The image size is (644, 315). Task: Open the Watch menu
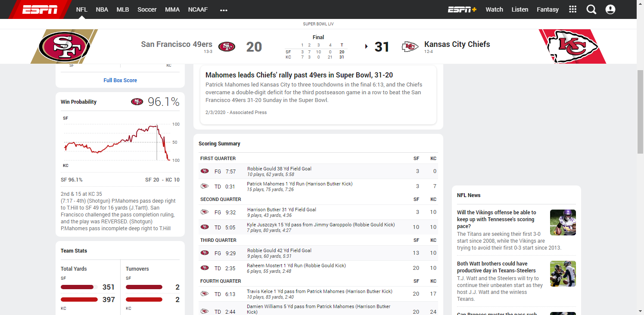[494, 9]
